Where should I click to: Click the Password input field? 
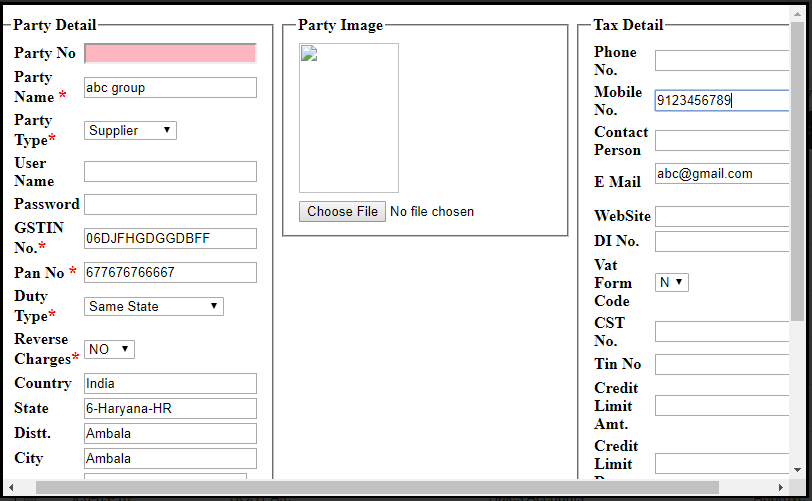coord(170,204)
